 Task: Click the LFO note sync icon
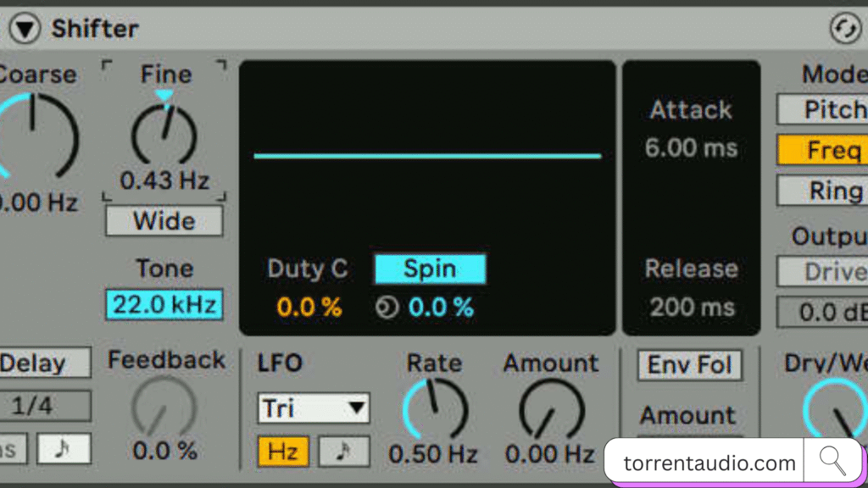tap(344, 452)
